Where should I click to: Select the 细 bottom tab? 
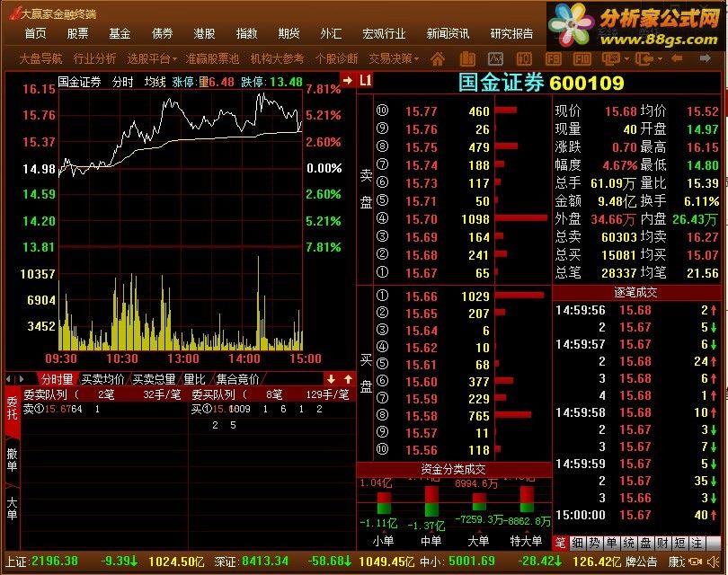tap(577, 543)
